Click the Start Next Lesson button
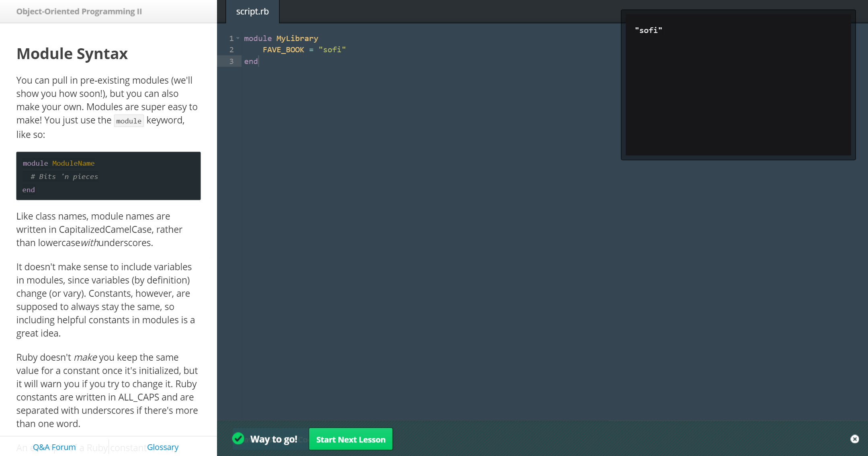Viewport: 868px width, 456px height. pyautogui.click(x=350, y=439)
